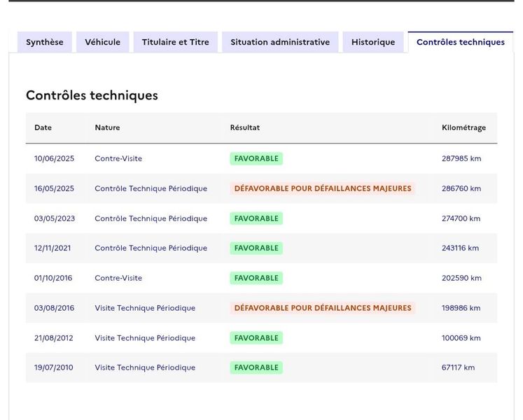523x420 pixels.
Task: Click the 67117 km mileage value
Action: click(x=458, y=367)
